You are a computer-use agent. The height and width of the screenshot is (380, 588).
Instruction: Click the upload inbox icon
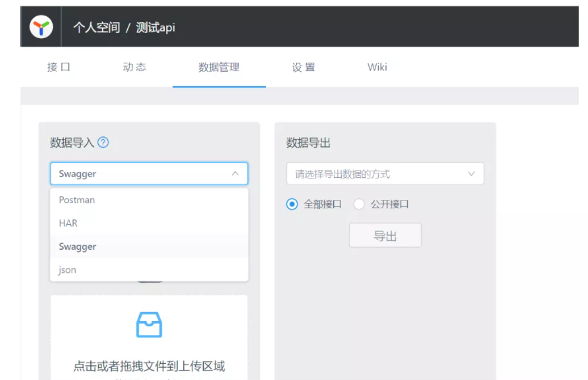[x=149, y=325]
